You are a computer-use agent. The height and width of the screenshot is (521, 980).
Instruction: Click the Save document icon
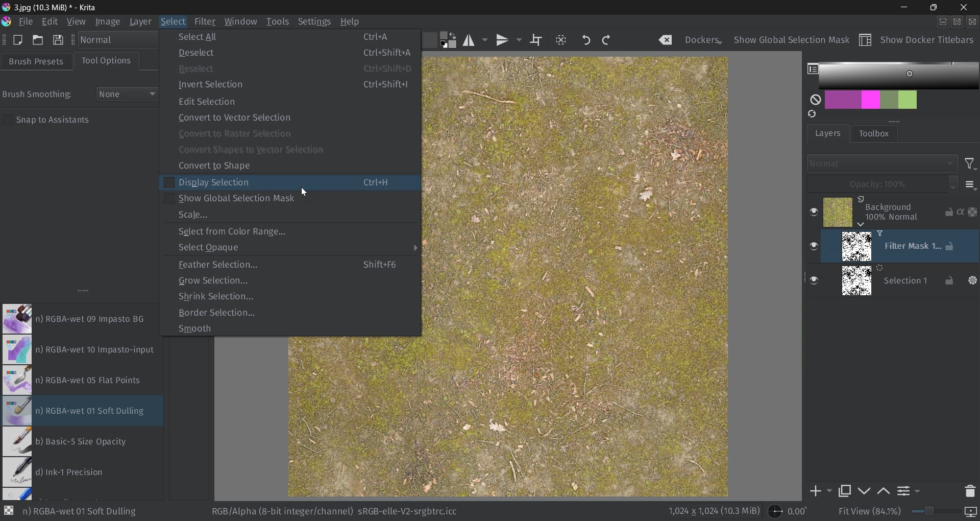click(x=58, y=40)
